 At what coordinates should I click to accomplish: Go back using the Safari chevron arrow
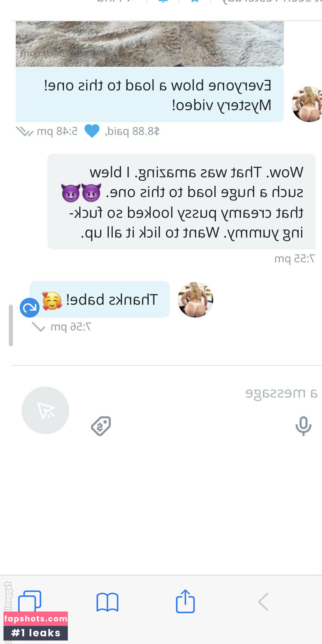(x=263, y=602)
